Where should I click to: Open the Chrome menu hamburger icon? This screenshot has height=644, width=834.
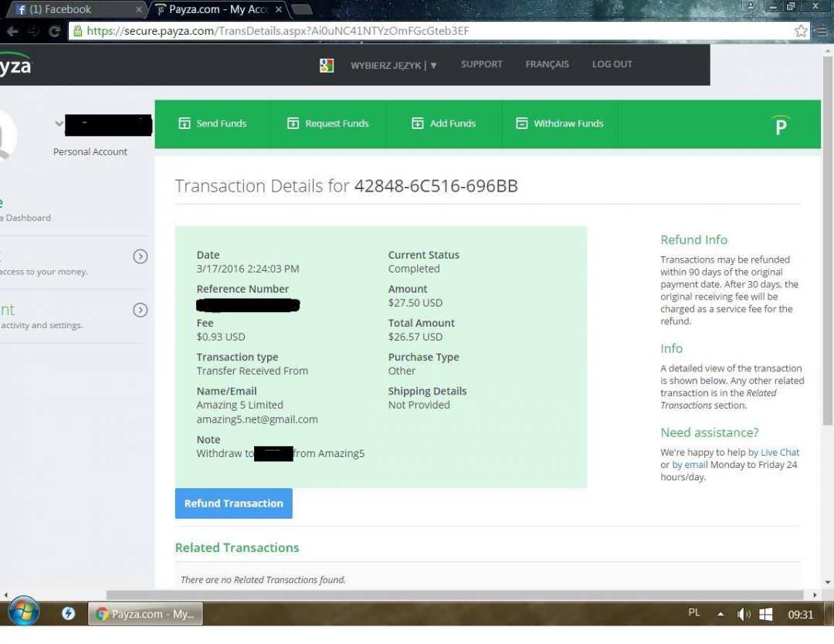822,31
